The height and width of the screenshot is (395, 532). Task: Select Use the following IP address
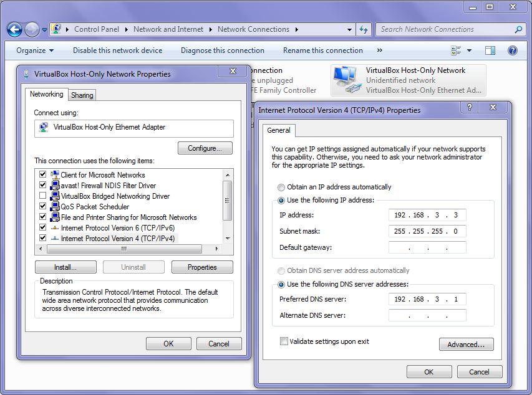281,201
